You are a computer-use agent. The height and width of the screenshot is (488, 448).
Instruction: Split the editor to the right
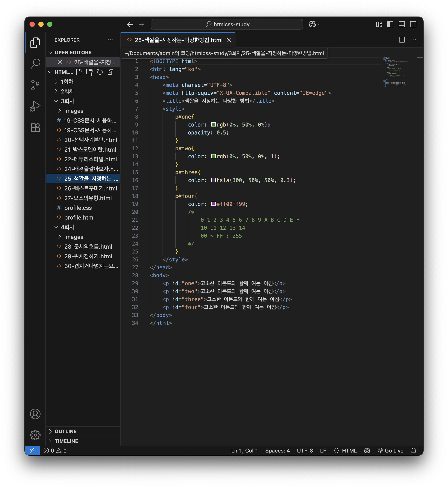point(402,40)
